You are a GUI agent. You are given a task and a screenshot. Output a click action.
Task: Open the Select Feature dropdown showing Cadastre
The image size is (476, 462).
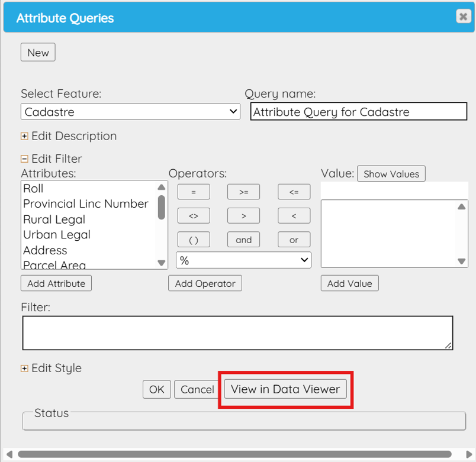point(130,112)
